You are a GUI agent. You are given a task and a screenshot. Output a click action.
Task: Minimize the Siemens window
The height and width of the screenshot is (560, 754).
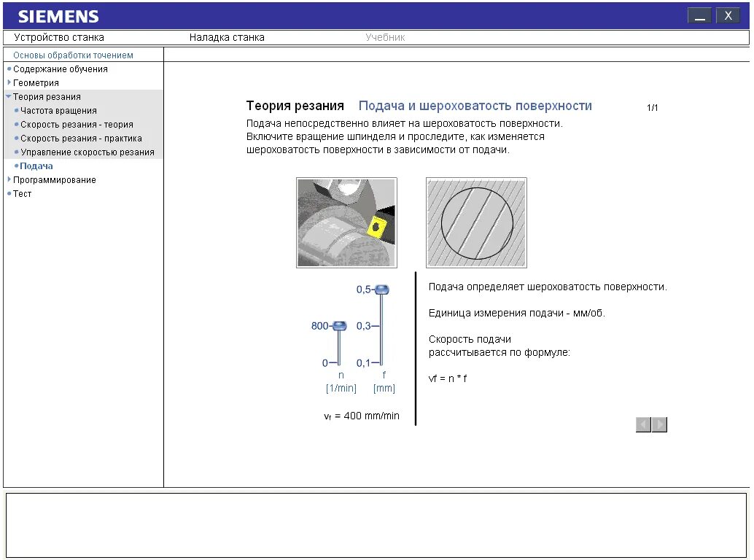pos(699,16)
